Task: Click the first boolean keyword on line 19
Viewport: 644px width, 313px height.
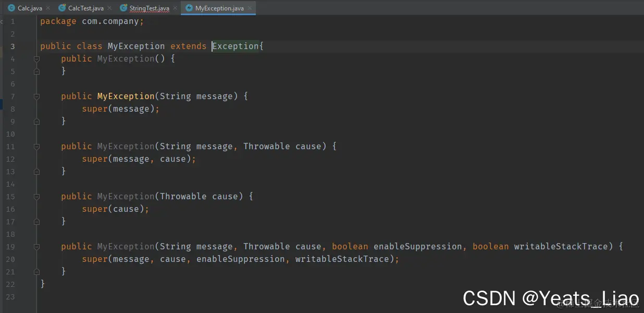Action: pos(350,247)
